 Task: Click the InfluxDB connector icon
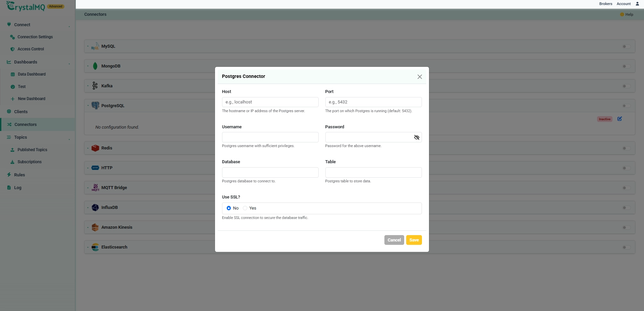[x=95, y=208]
